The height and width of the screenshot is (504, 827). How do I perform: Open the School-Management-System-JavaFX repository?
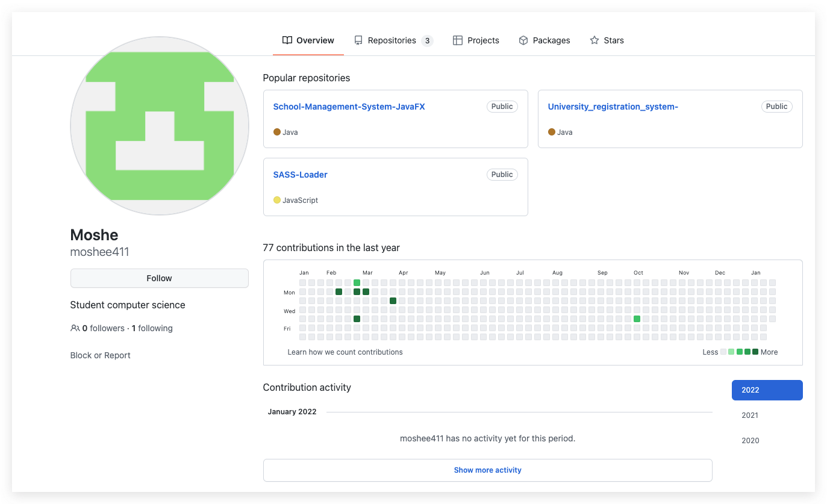[349, 107]
